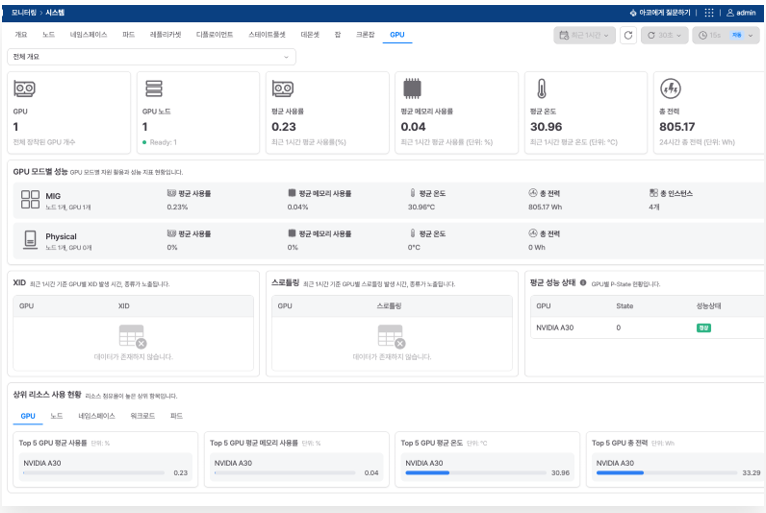
Task: Click the info icon next to 평균 성능 상태
Action: pos(583,282)
